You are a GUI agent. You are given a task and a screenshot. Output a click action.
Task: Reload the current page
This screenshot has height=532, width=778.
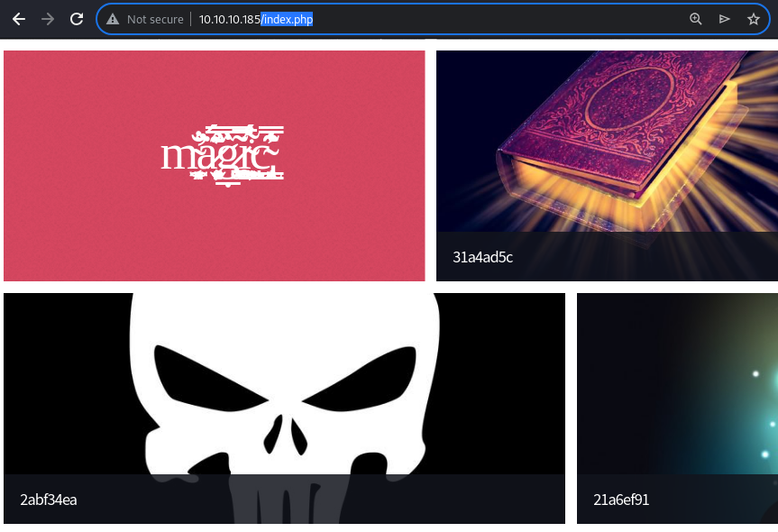[77, 19]
